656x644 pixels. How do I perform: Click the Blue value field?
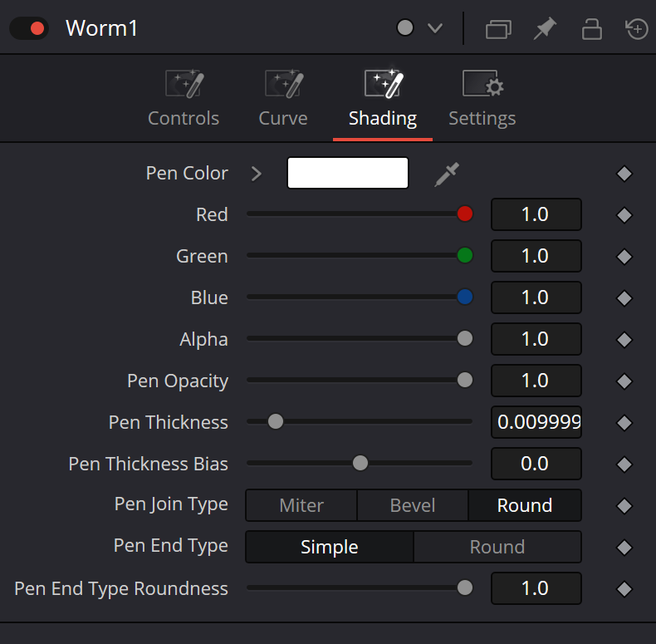(536, 297)
